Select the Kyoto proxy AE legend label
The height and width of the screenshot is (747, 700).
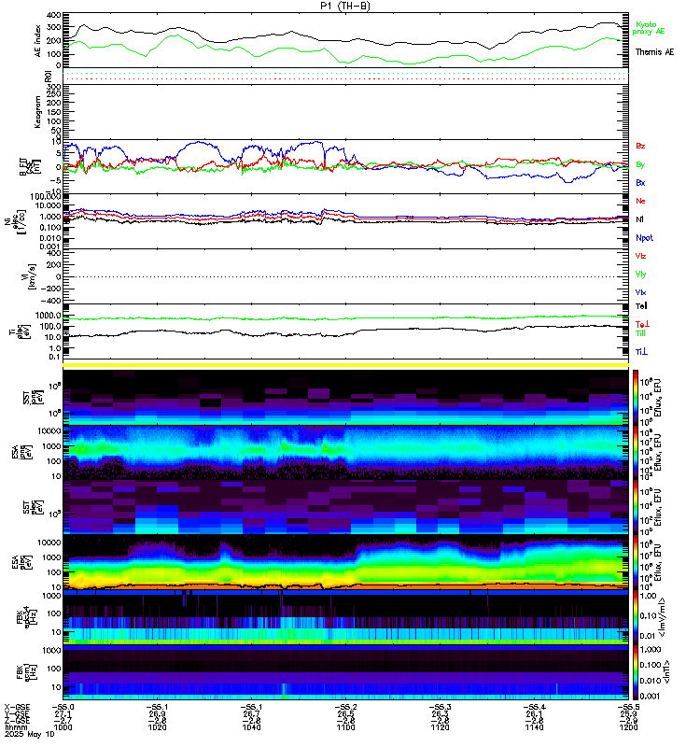point(648,28)
